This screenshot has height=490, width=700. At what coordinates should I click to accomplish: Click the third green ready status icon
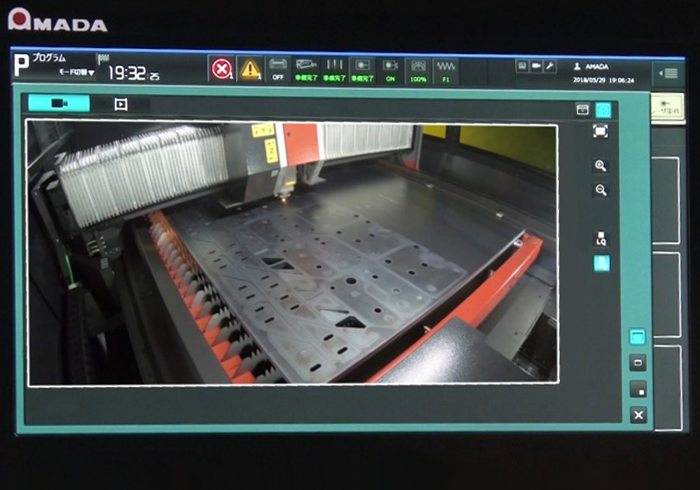[362, 71]
